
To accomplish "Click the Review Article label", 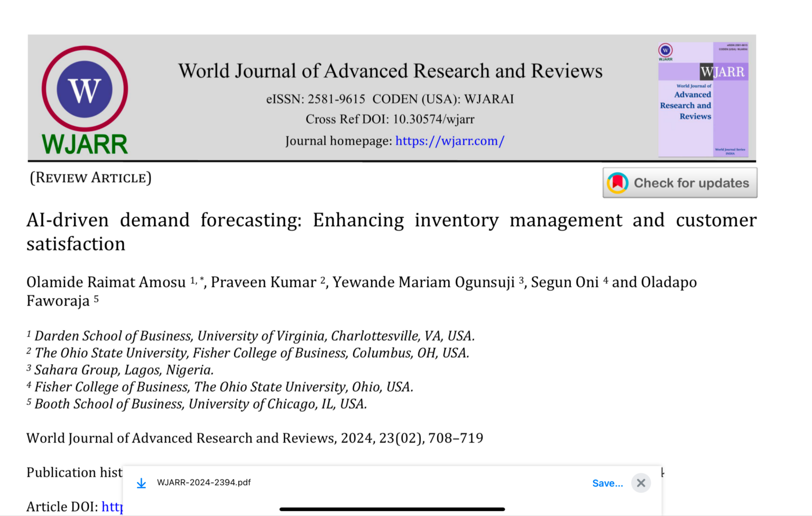I will (90, 178).
